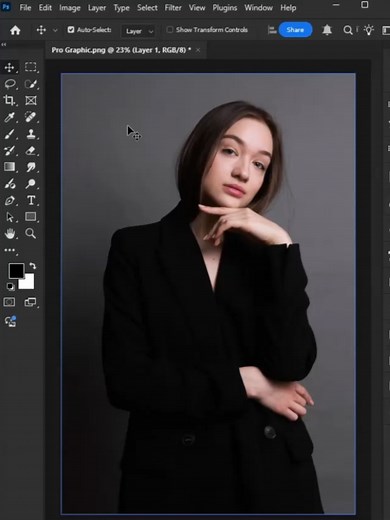Select the Zoom tool
The width and height of the screenshot is (390, 520).
[31, 233]
